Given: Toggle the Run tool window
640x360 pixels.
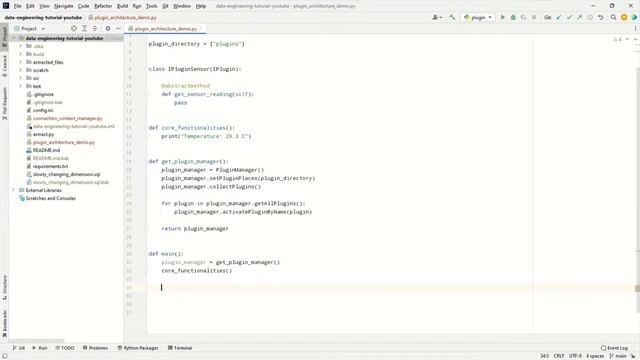Looking at the screenshot, I should (x=40, y=348).
